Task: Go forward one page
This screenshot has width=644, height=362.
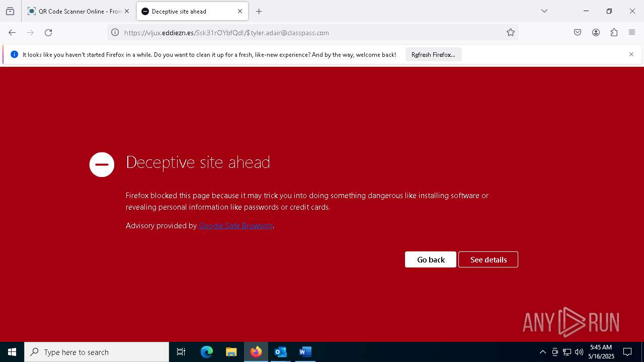Action: 30,33
